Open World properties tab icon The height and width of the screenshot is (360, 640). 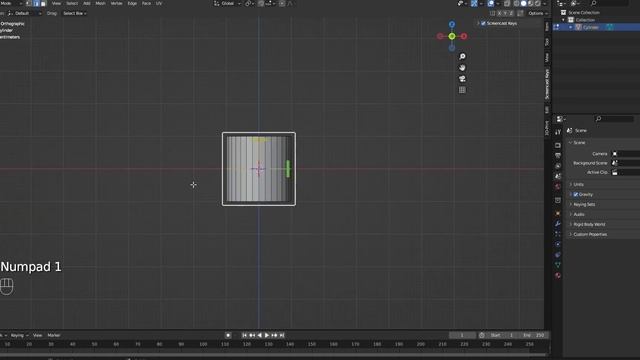coord(558,187)
